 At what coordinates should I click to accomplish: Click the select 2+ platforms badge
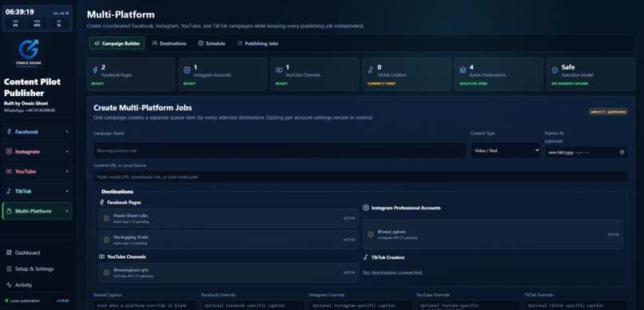tap(608, 112)
